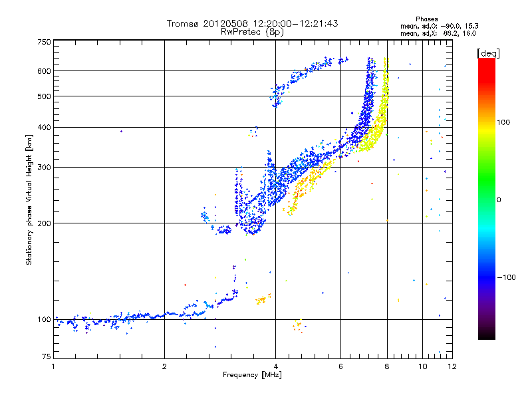Screen dimensions: 532x399
Task: Select the 'Phases' header text
Action: [427, 19]
